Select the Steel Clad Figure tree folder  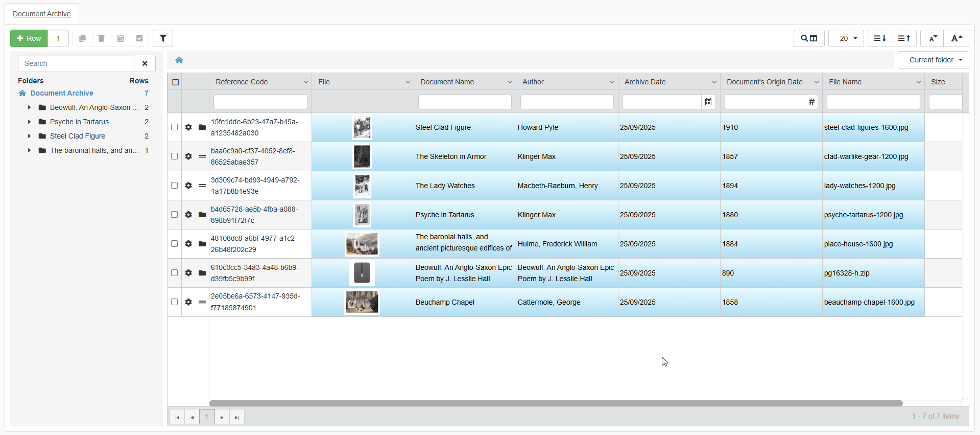pyautogui.click(x=78, y=136)
